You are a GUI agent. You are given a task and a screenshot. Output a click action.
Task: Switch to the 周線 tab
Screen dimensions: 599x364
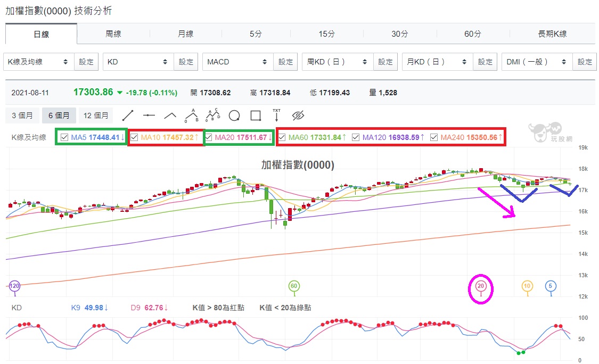113,34
